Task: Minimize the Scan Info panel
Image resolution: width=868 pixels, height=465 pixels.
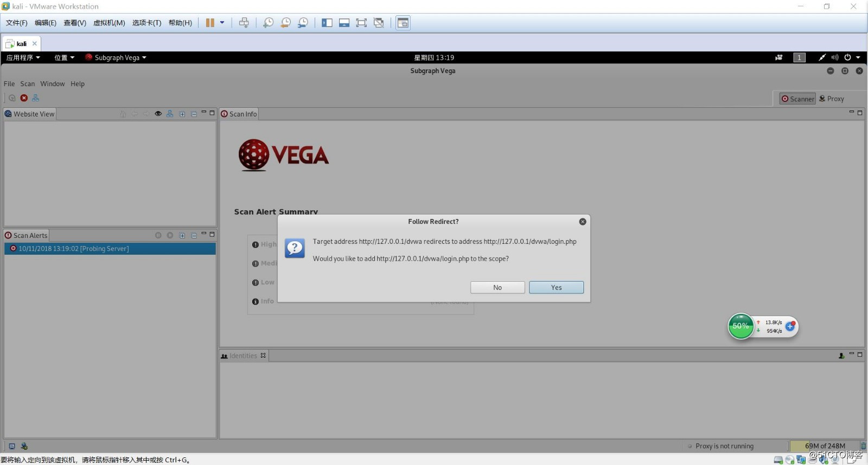Action: click(852, 112)
